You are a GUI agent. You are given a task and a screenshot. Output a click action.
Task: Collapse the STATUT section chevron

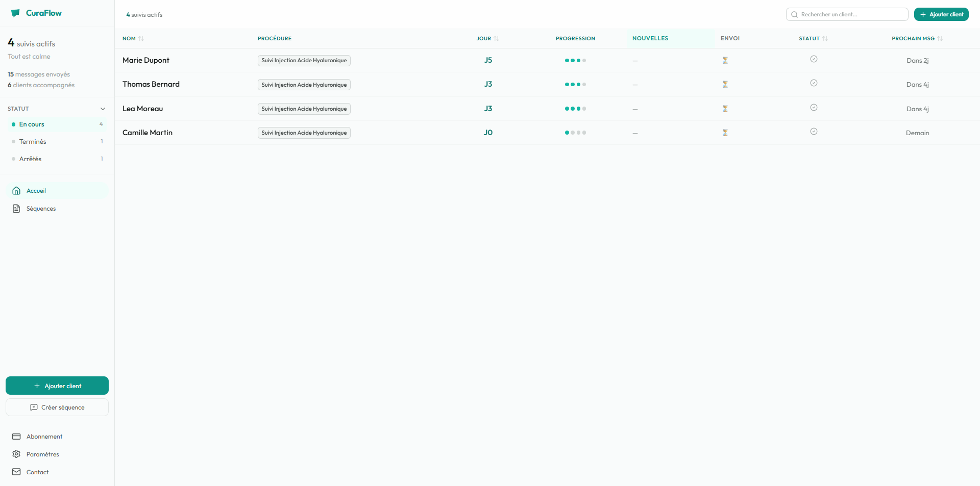(x=103, y=109)
